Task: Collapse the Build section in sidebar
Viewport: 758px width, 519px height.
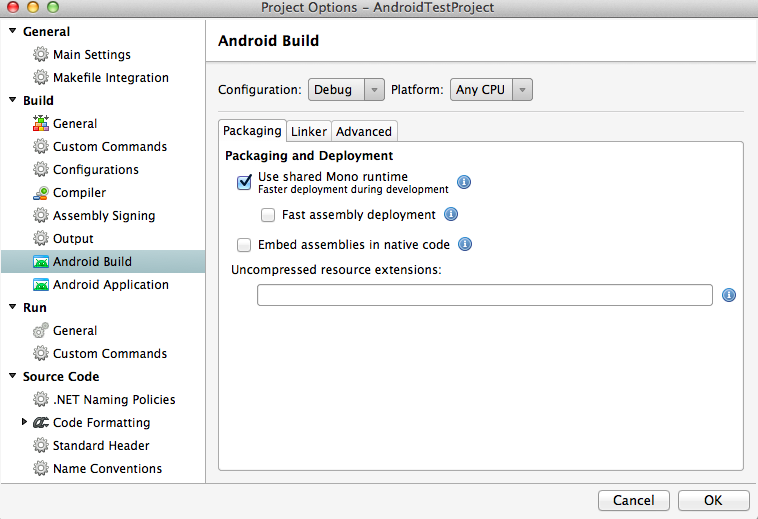Action: 13,100
